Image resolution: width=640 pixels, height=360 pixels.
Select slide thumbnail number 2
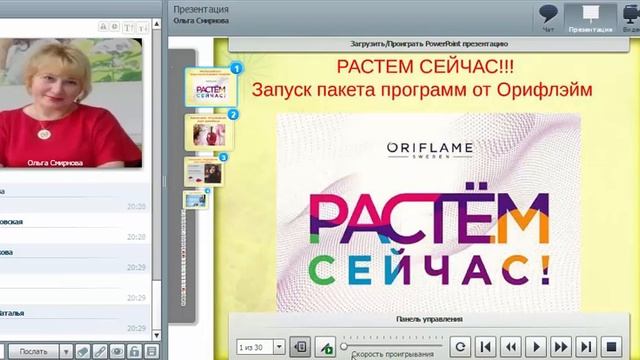[x=210, y=132]
